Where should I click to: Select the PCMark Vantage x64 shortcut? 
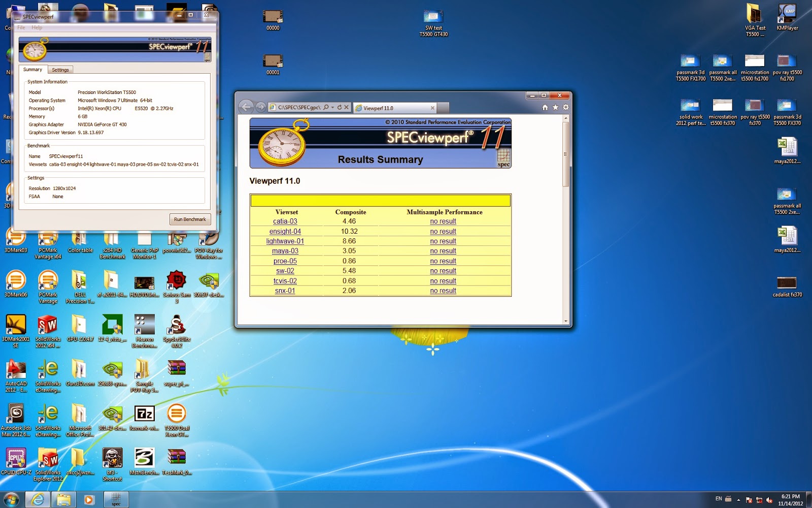pyautogui.click(x=48, y=242)
